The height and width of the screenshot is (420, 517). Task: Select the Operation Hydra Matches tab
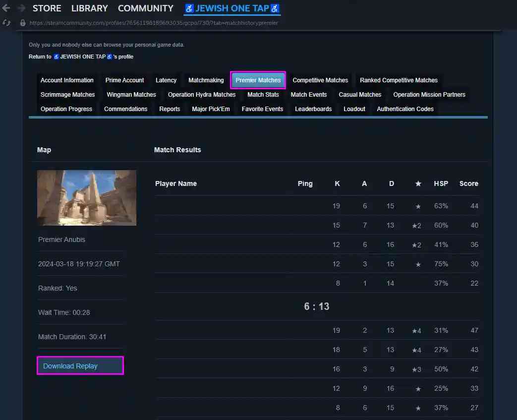(201, 95)
